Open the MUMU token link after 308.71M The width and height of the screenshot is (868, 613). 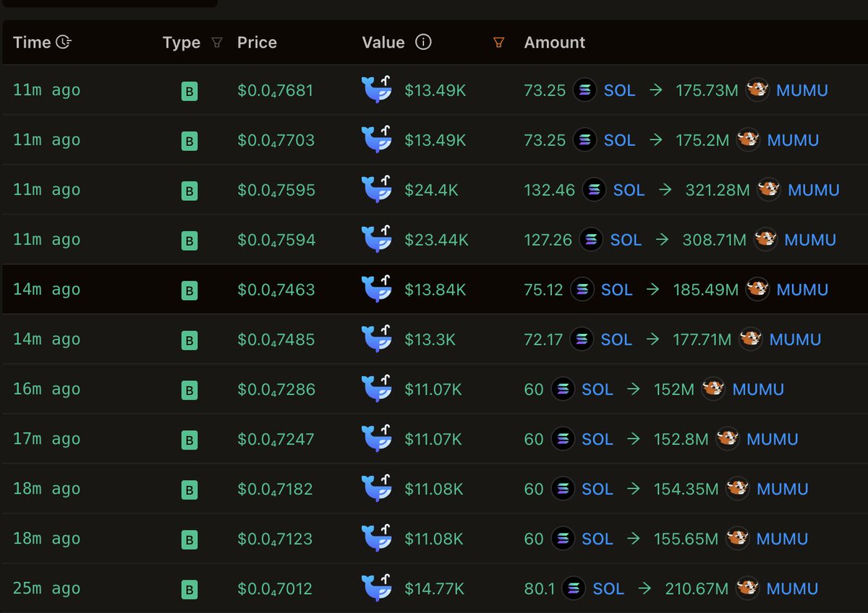pyautogui.click(x=810, y=240)
